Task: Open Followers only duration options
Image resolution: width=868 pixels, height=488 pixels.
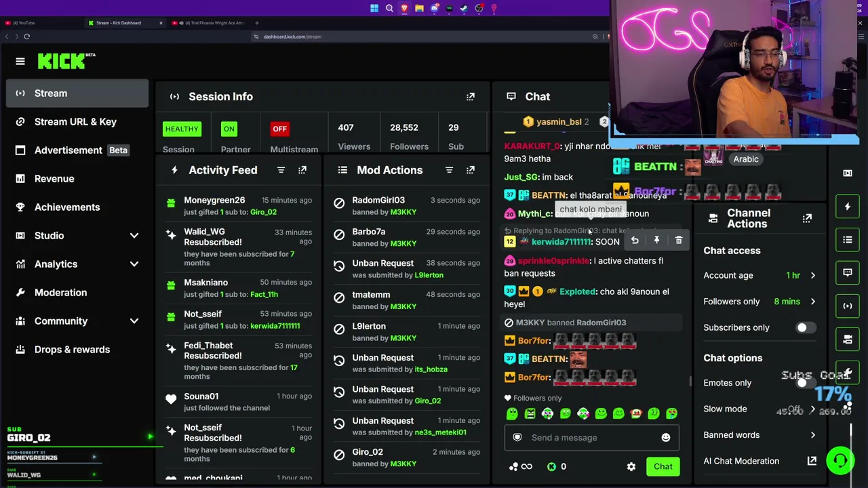Action: 759,302
